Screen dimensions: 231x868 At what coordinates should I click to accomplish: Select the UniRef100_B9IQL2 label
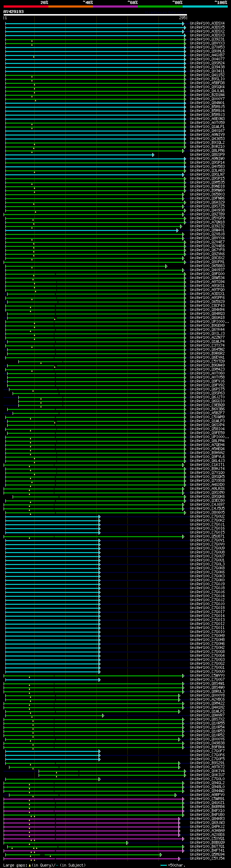[x=207, y=143]
